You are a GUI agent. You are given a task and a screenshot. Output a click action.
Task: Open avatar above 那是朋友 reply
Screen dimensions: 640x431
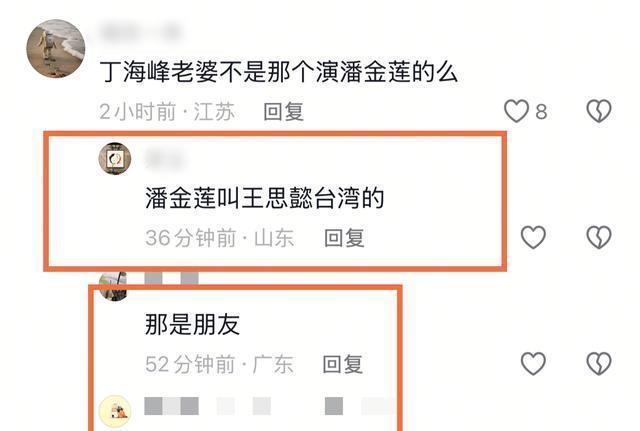[x=113, y=286]
